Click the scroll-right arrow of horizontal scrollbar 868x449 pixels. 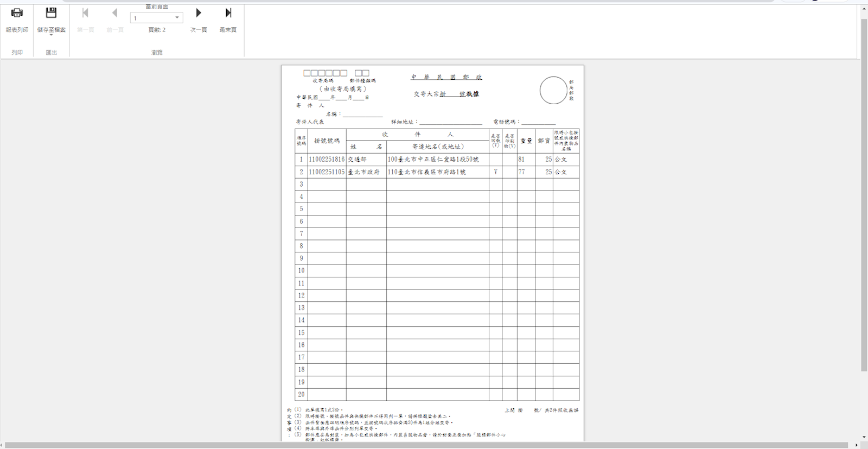(856, 445)
